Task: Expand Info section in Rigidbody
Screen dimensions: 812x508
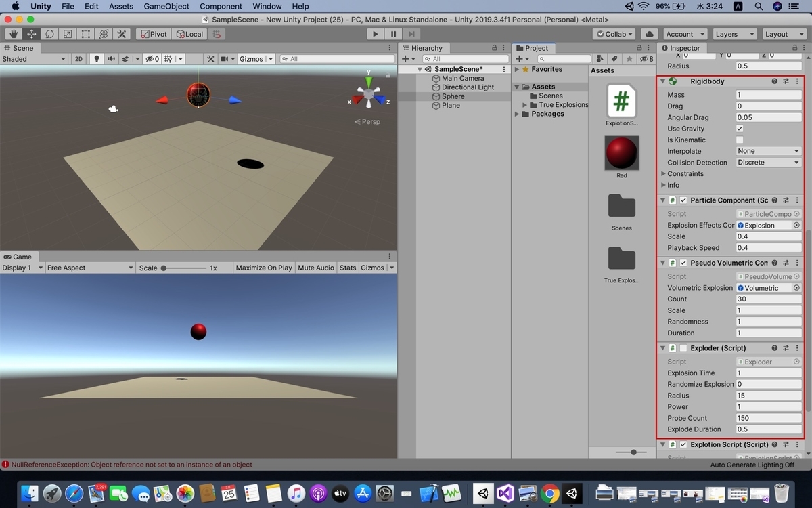Action: tap(664, 185)
